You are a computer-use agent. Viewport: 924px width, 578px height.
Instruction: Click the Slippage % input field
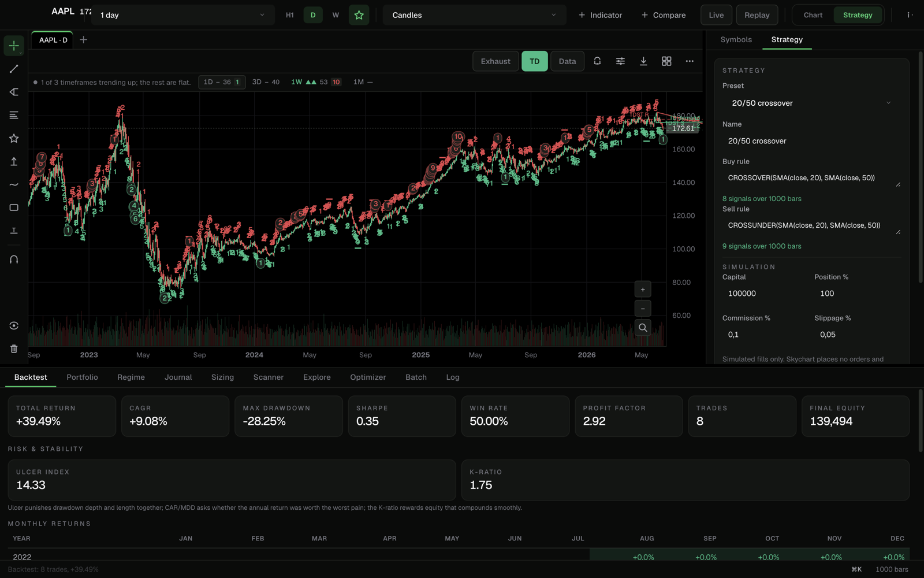point(858,335)
